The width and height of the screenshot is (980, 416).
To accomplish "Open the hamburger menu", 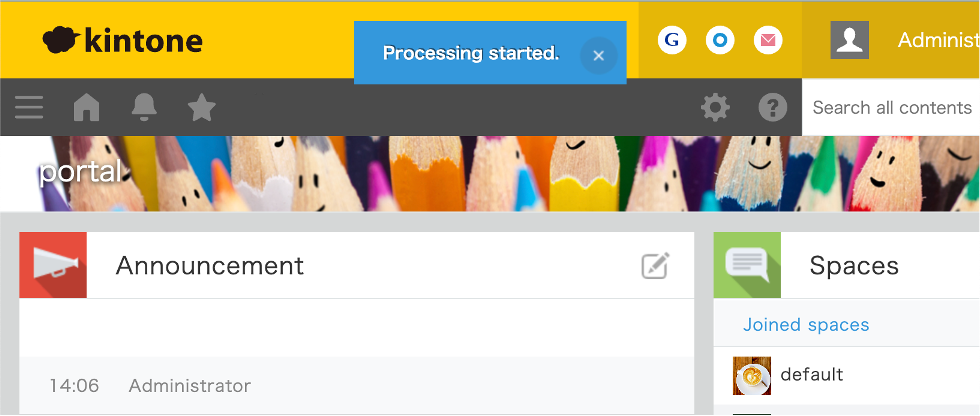I will 28,107.
